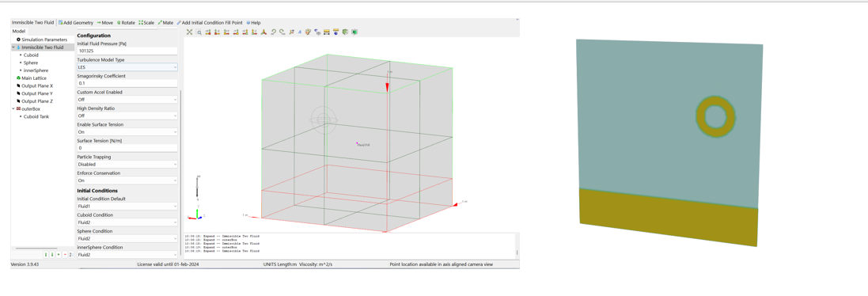The height and width of the screenshot is (296, 868).
Task: Collapse the outerBox tree node
Action: (13, 109)
